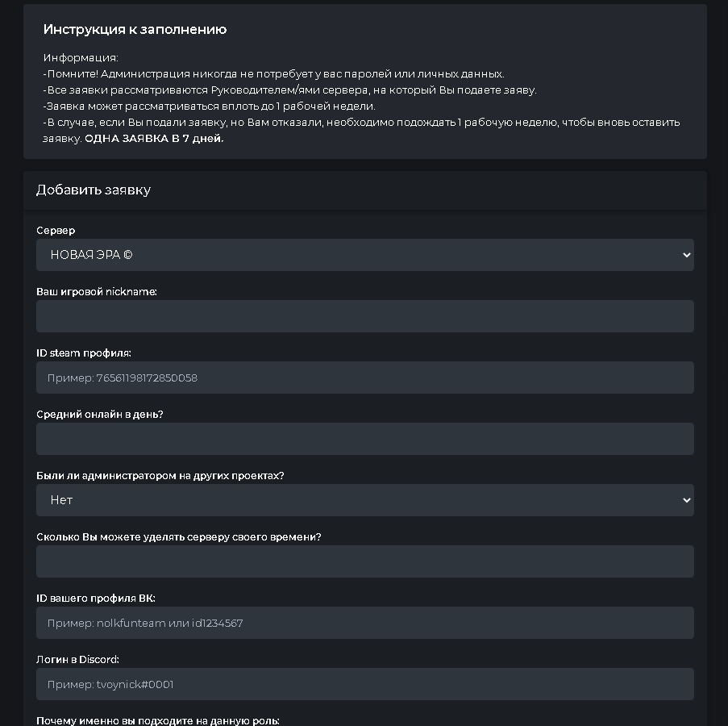Open the administrator experience dropdown set to Нет
Image resolution: width=728 pixels, height=726 pixels.
tap(365, 500)
